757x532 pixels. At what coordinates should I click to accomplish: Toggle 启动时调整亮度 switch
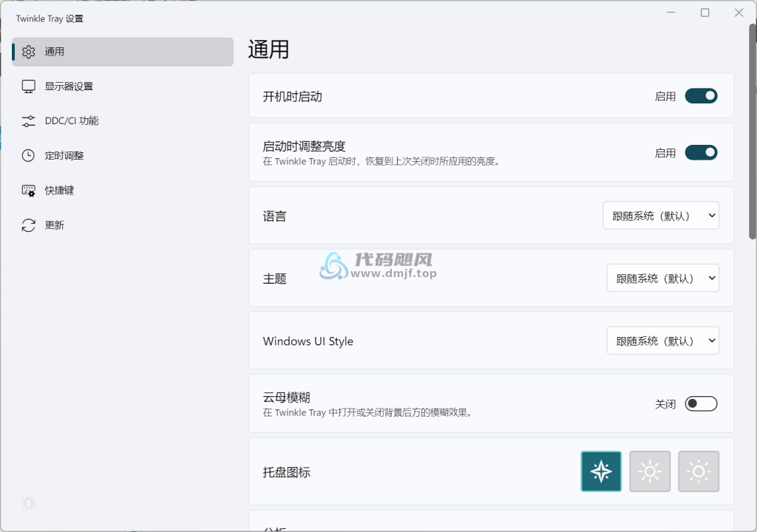click(701, 152)
